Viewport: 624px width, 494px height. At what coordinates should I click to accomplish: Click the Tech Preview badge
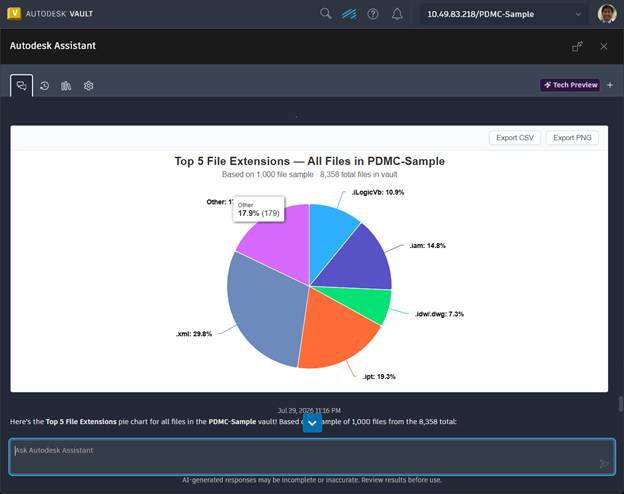click(570, 85)
